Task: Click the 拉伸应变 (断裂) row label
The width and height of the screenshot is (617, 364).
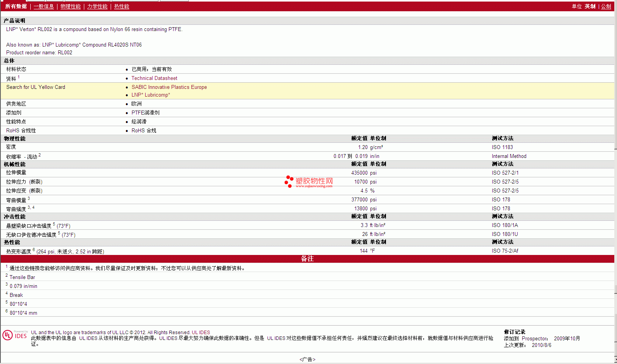Action: [x=24, y=191]
